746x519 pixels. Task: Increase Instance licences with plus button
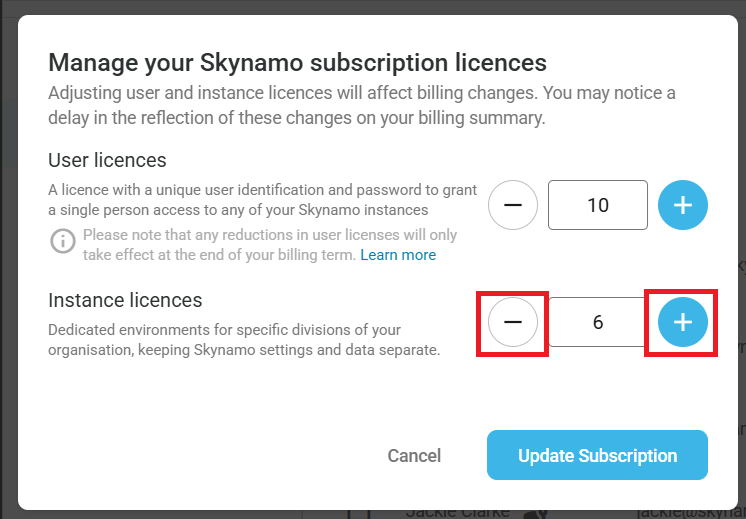[683, 322]
